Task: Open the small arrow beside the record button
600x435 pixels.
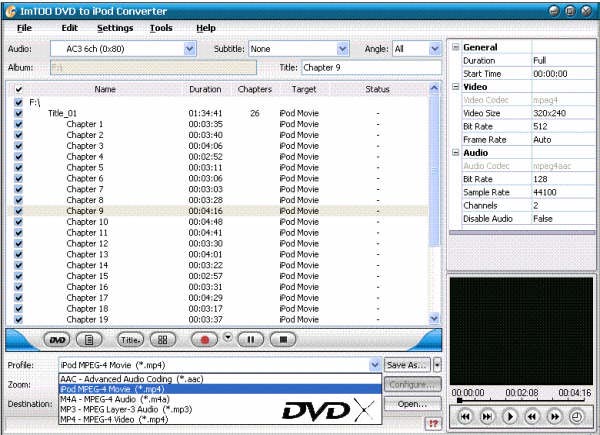Action: pyautogui.click(x=228, y=337)
